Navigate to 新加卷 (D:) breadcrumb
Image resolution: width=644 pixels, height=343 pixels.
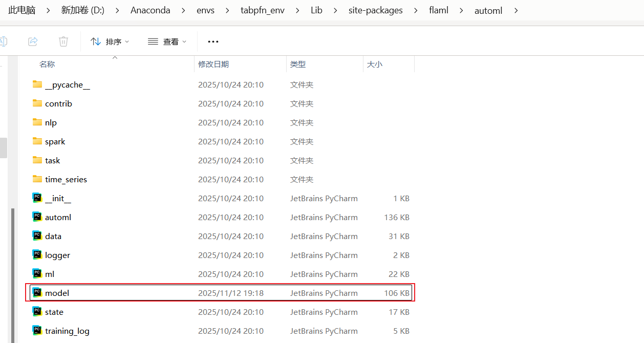tap(82, 10)
